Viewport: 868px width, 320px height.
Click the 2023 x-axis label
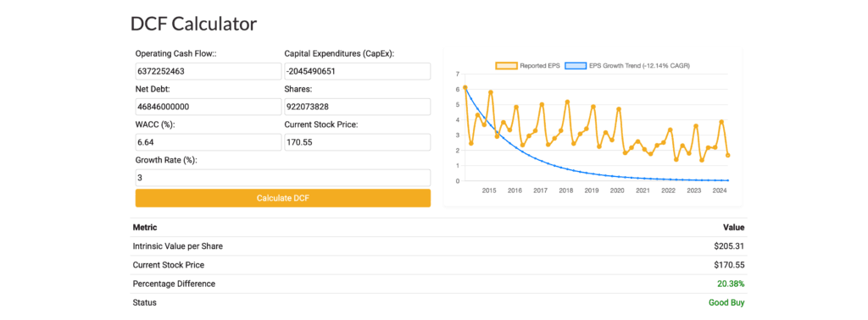pos(693,190)
